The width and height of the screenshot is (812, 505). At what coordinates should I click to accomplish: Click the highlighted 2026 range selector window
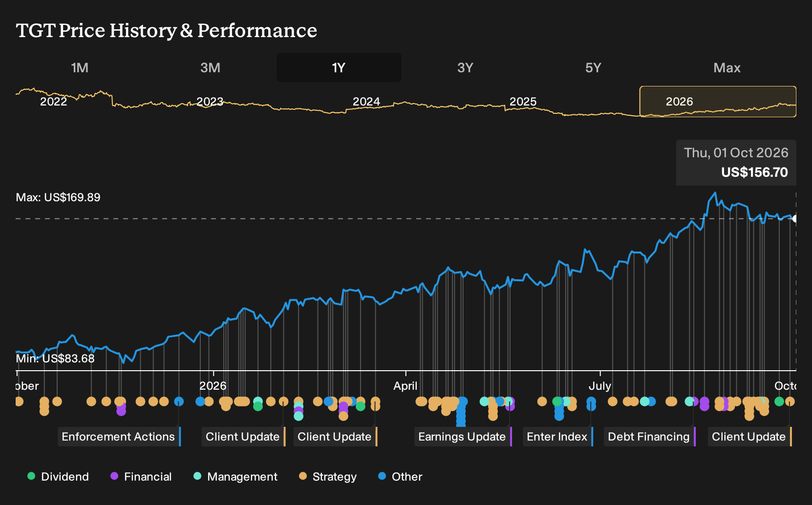(x=718, y=102)
